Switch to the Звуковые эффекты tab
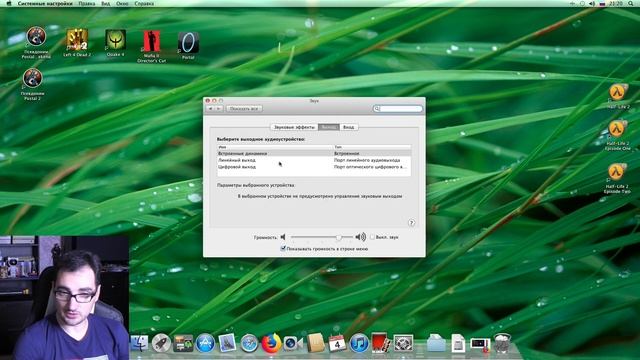 (294, 127)
